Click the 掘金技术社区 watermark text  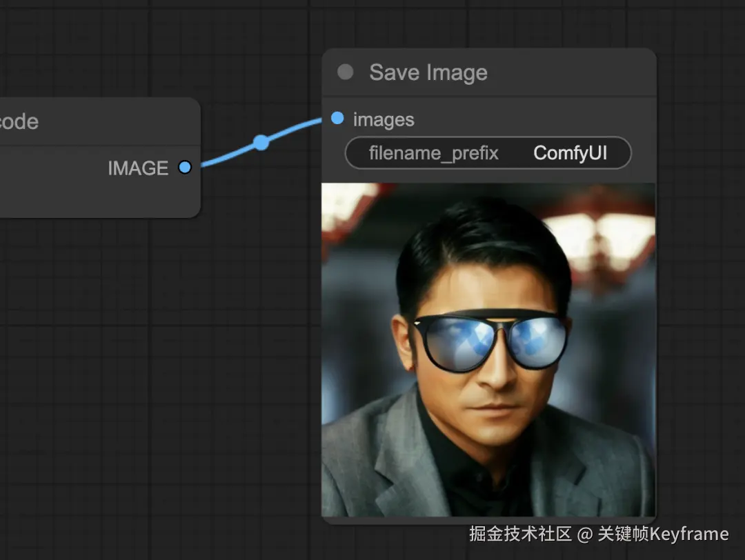521,534
